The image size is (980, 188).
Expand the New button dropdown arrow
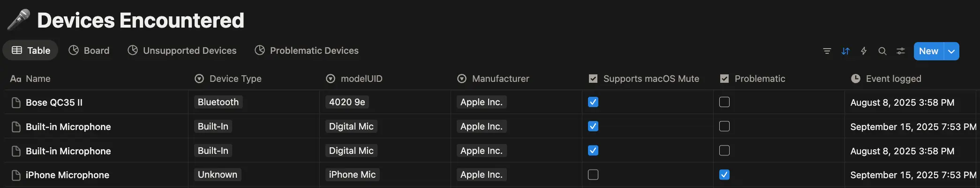[x=951, y=51]
